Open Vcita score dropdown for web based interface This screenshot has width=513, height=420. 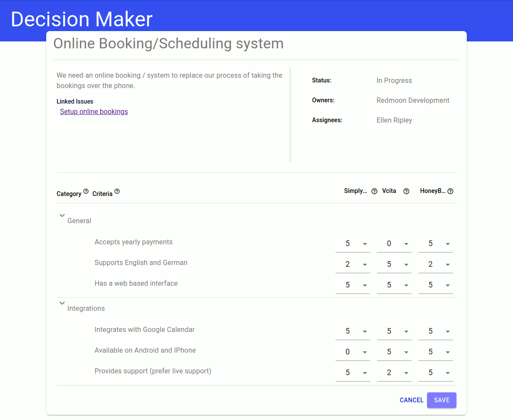coord(394,285)
